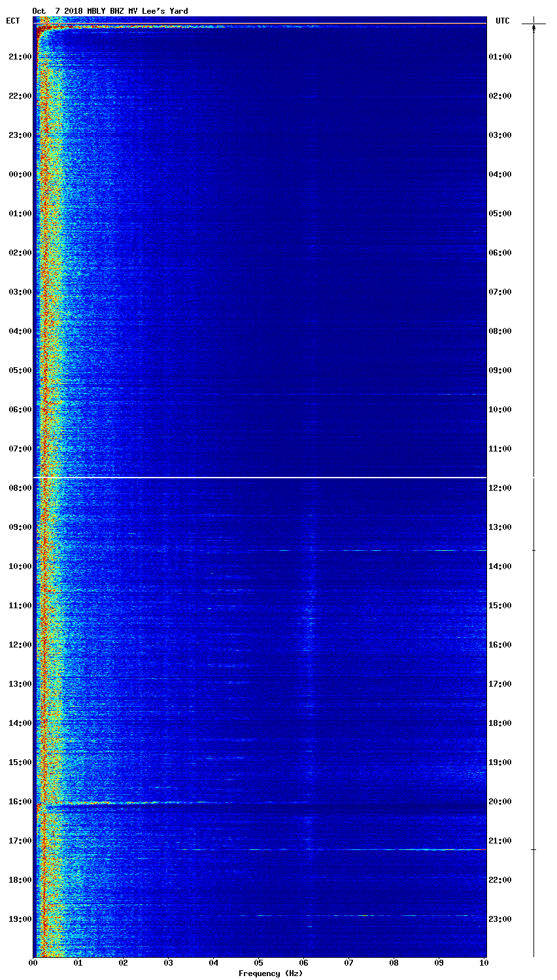Click 17:00 on the ECT time axis

20,841
